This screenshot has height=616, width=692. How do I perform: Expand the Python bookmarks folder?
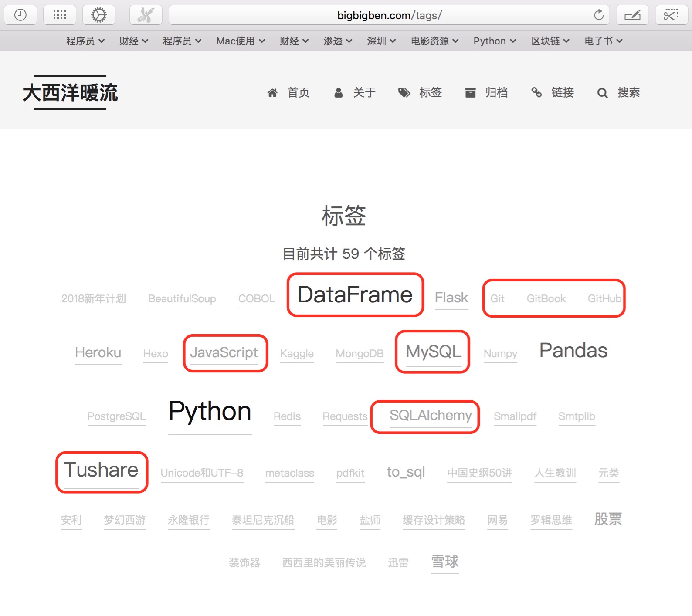[x=495, y=41]
